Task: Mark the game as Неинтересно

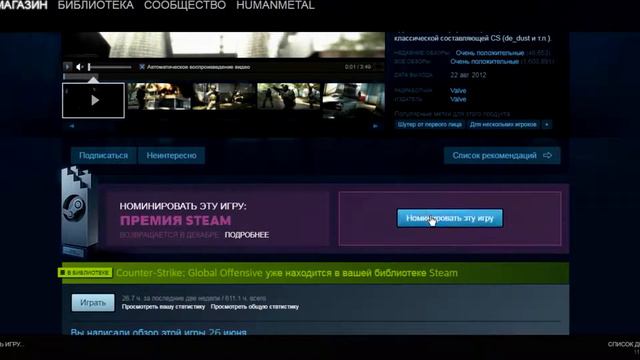Action: pos(171,156)
